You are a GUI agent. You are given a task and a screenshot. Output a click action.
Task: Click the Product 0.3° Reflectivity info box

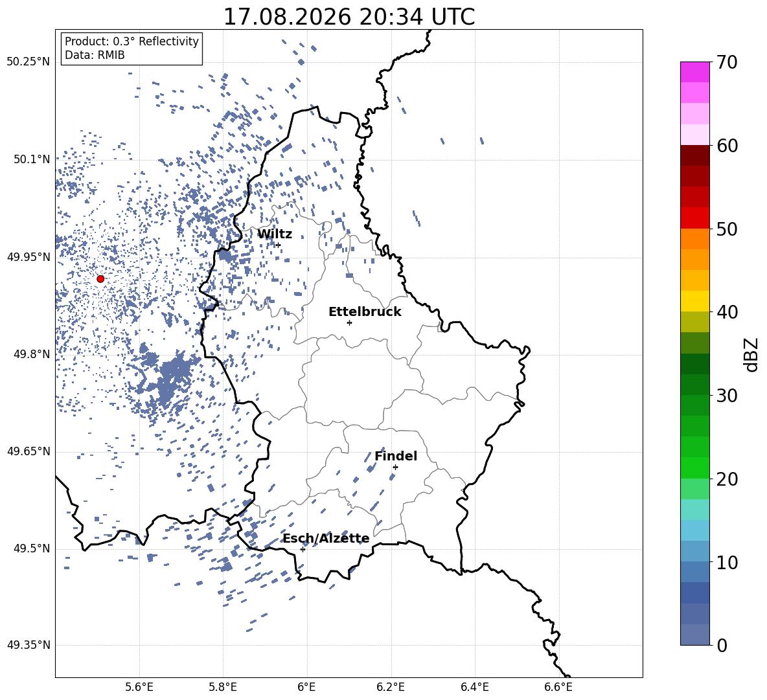pos(132,48)
